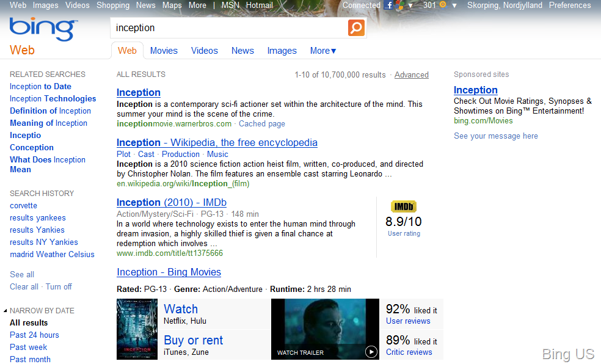Open the Inception Wikipedia result
This screenshot has width=601, height=364.
217,142
